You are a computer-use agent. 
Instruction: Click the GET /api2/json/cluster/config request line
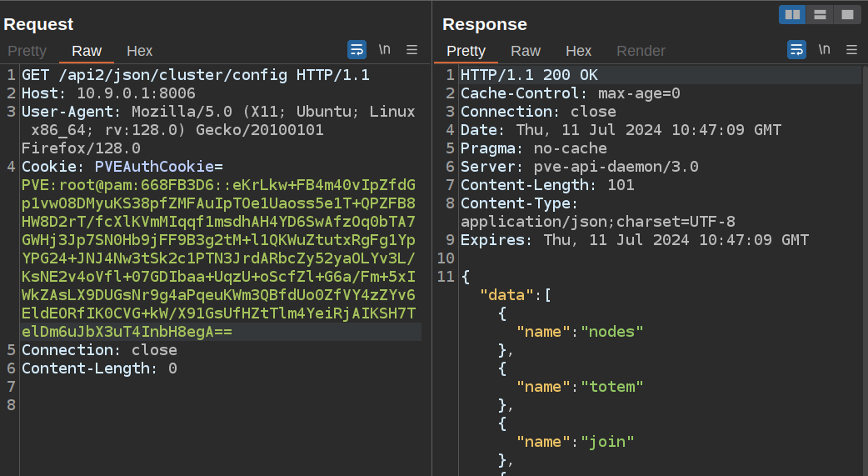pyautogui.click(x=196, y=75)
